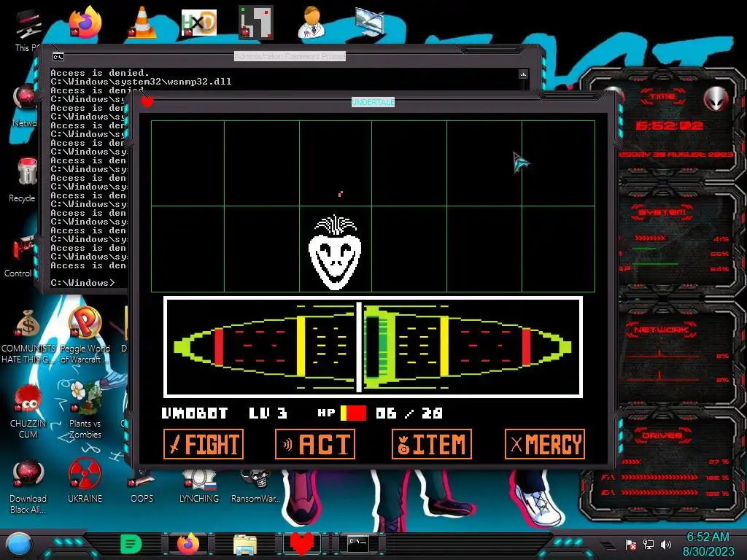Open HxD hex editor desktop icon
This screenshot has height=560, width=747.
[x=198, y=22]
